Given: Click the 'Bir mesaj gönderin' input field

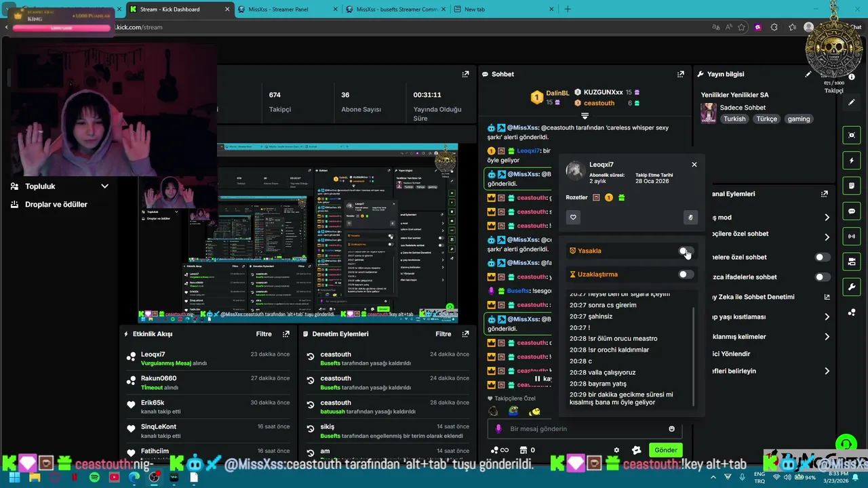Looking at the screenshot, I should coord(583,428).
